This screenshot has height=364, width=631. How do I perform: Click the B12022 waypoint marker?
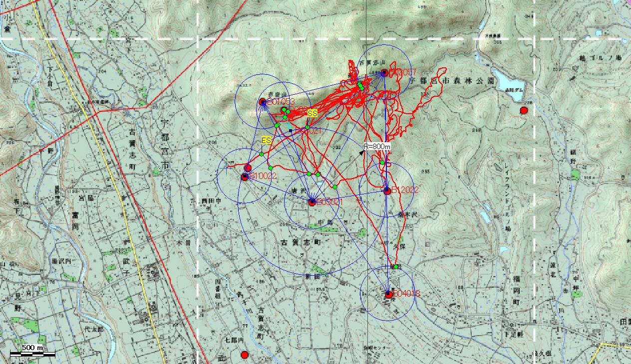[x=387, y=190]
